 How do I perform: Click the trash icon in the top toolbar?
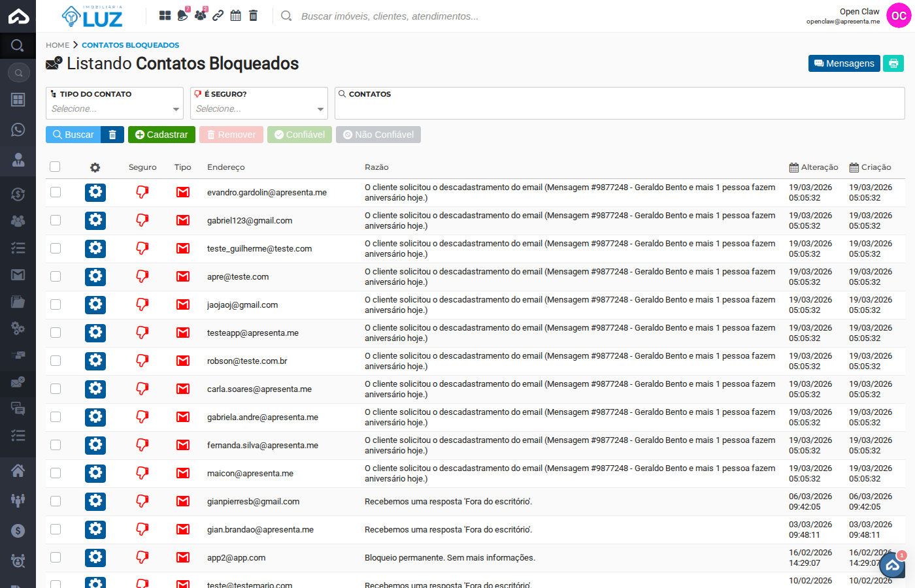254,14
